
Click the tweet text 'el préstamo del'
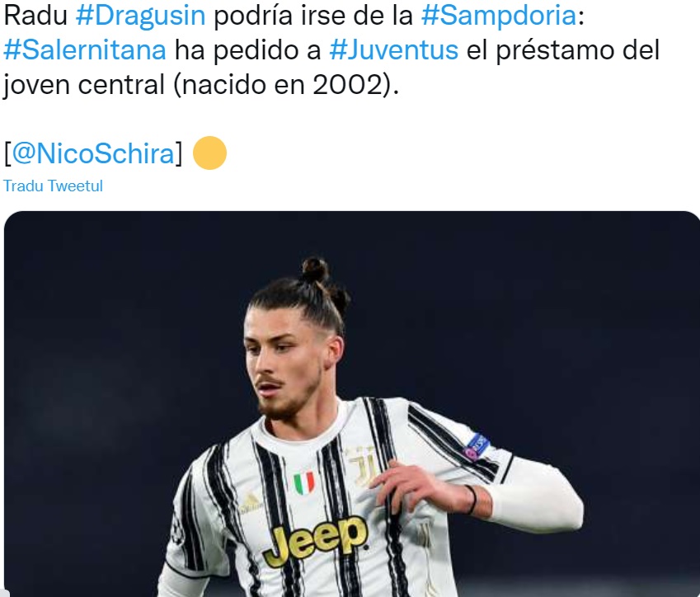(563, 49)
